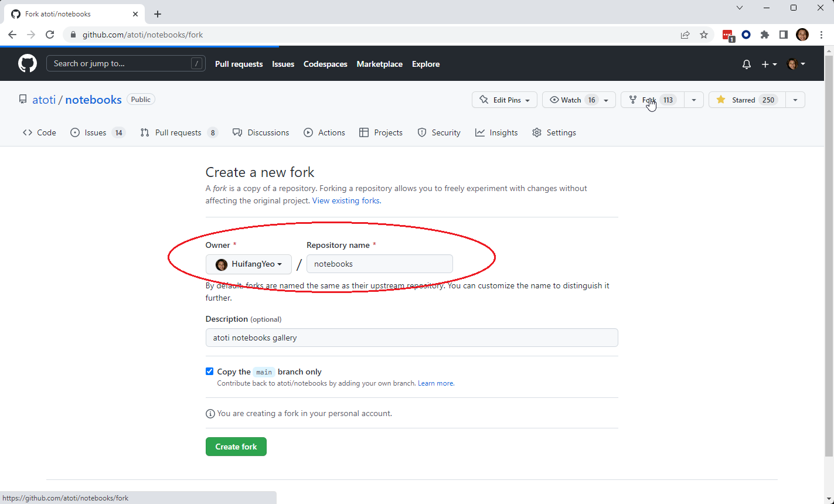Click the share page icon in address bar
Image resolution: width=834 pixels, height=504 pixels.
[x=685, y=35]
